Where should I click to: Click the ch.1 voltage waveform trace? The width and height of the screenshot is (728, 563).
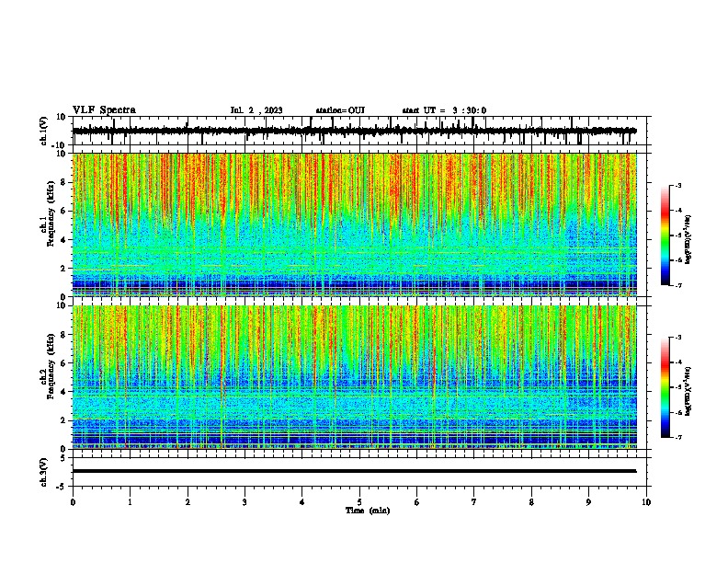click(x=354, y=131)
